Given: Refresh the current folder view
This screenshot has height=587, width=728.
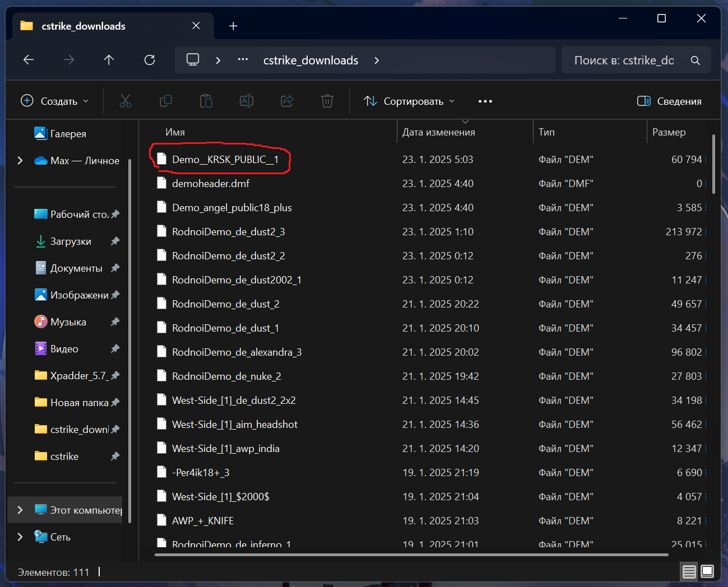Looking at the screenshot, I should [x=150, y=60].
